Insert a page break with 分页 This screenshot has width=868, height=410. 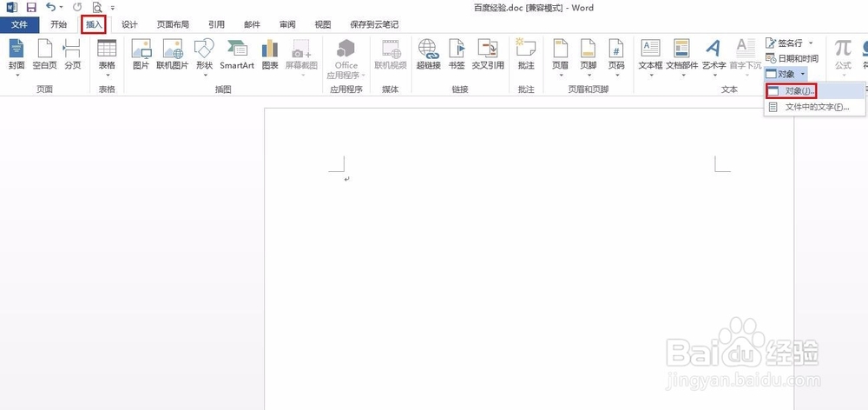pos(73,56)
